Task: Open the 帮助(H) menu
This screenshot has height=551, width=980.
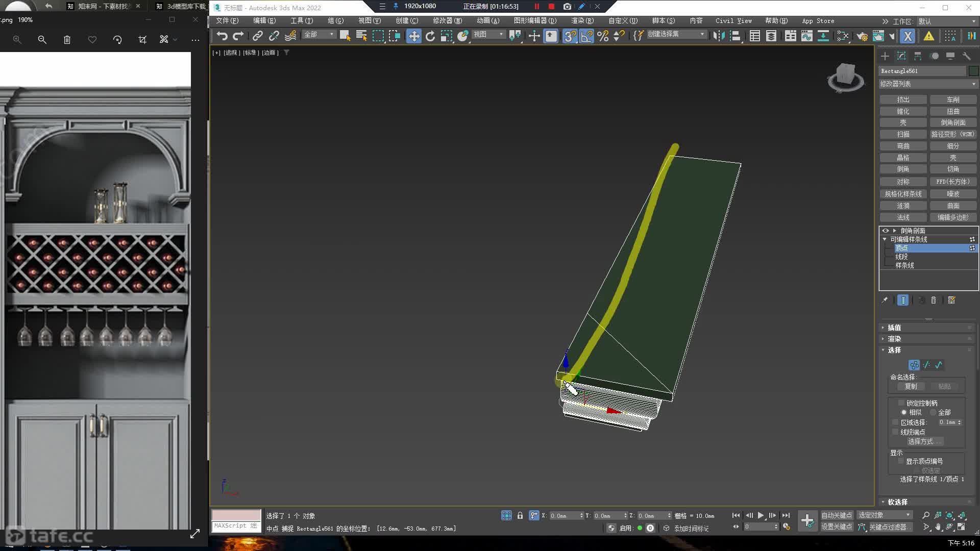Action: (776, 21)
